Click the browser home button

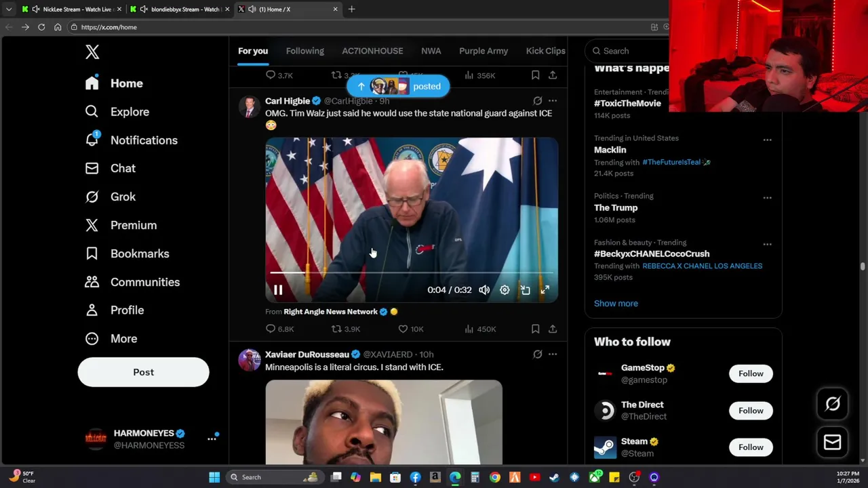click(x=58, y=27)
